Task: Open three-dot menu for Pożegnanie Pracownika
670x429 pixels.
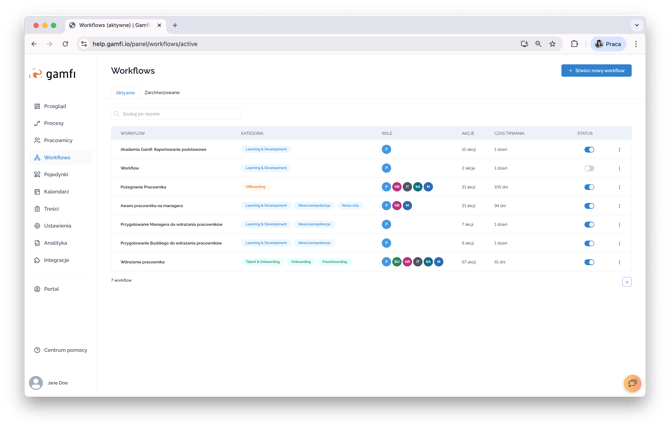Action: point(619,187)
